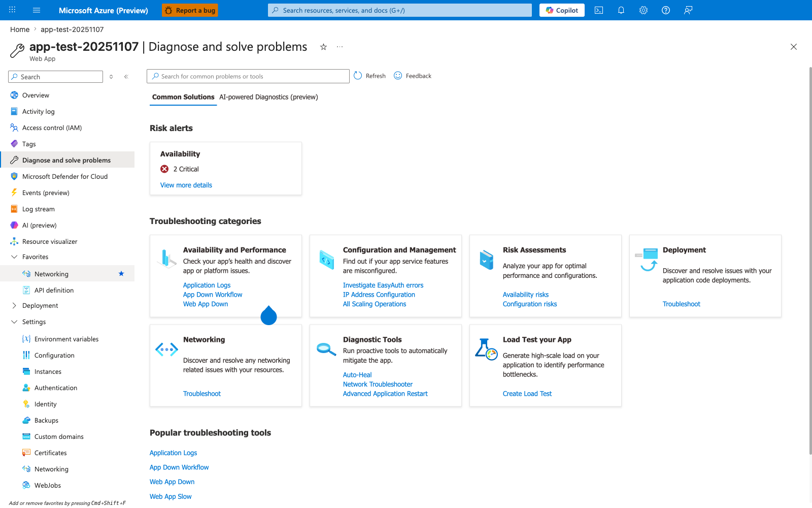Click the page vertical scrollbar
812x508 pixels.
[x=810, y=261]
